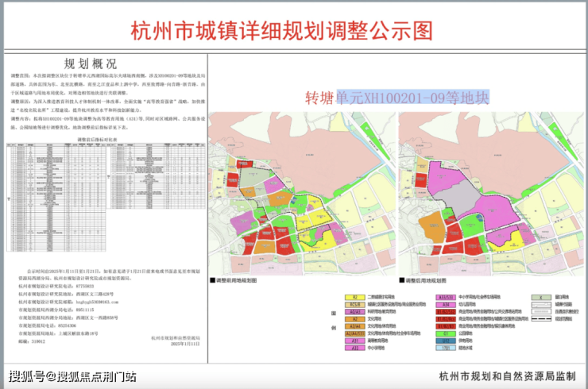This screenshot has width=588, height=389.
Task: Click the footer 杭州市规划和自然资源局监制
Action: point(508,376)
